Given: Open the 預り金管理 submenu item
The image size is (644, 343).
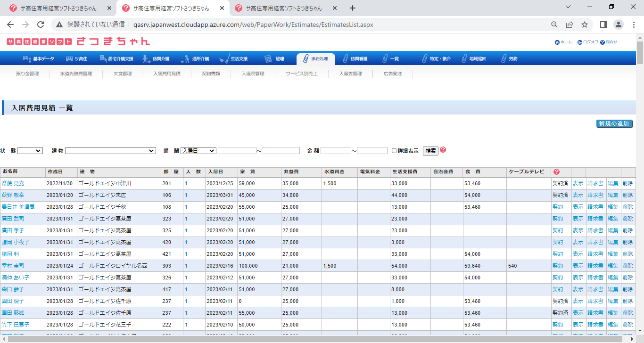Looking at the screenshot, I should tap(27, 74).
